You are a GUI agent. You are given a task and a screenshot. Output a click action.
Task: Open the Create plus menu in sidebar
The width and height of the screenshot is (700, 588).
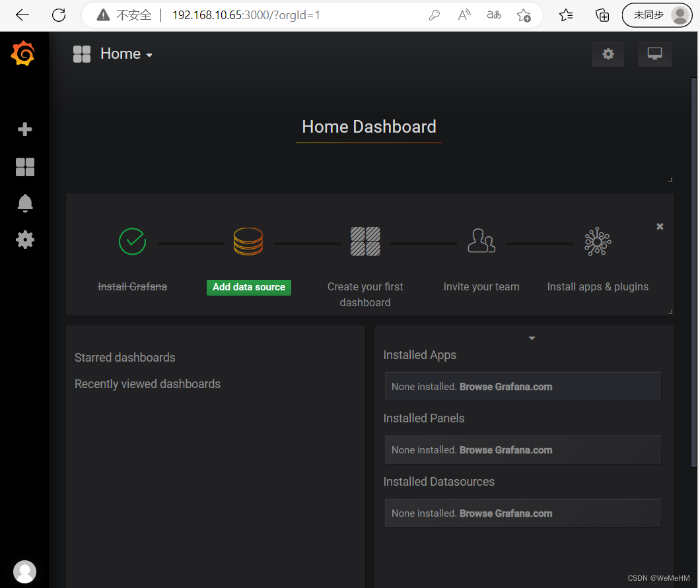pyautogui.click(x=24, y=129)
